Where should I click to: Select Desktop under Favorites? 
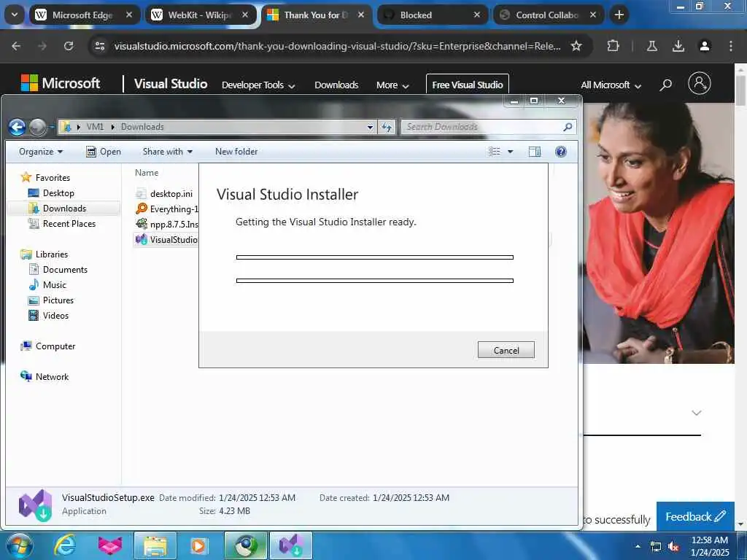(58, 192)
